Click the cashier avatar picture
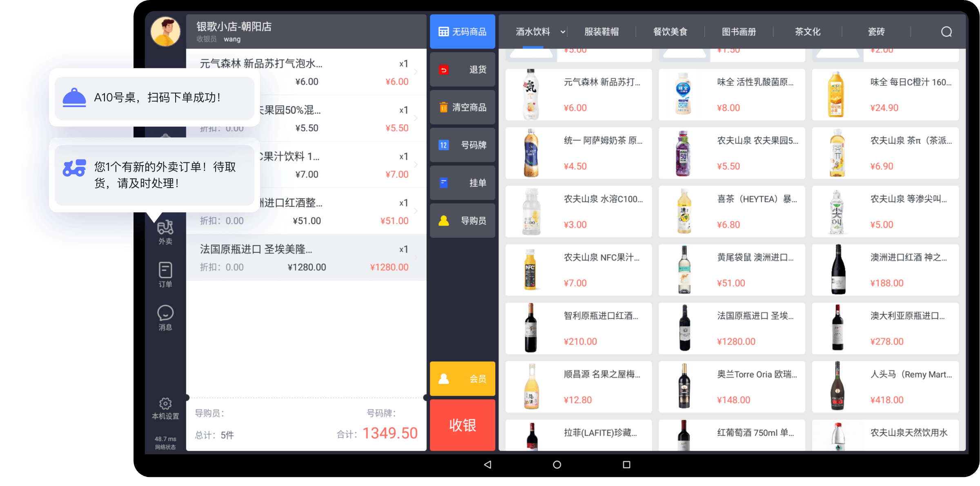Viewport: 980px width, 486px height. pos(165,31)
